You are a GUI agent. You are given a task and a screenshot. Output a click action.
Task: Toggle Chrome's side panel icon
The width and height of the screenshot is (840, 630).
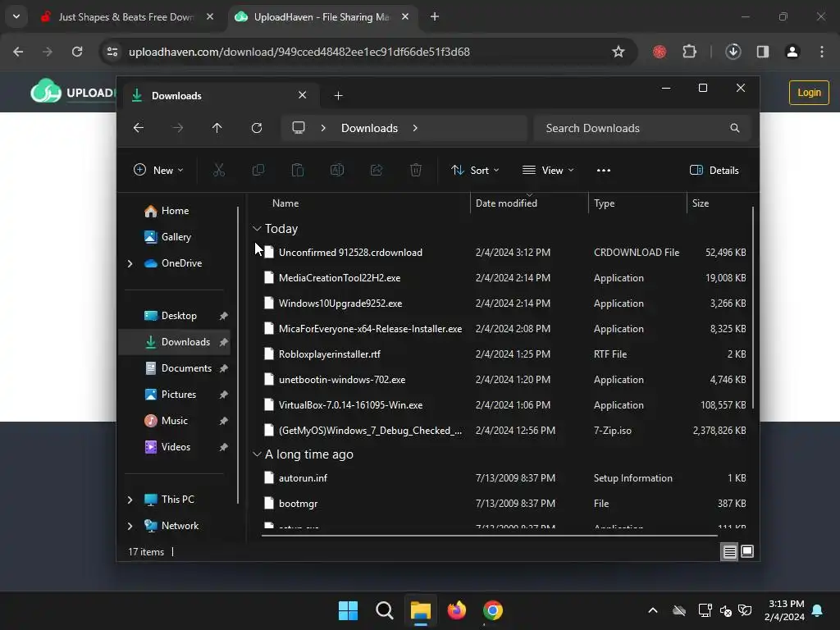[762, 52]
